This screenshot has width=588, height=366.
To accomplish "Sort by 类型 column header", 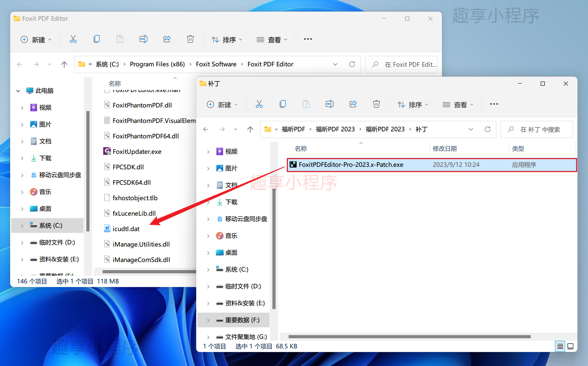I will (x=518, y=149).
